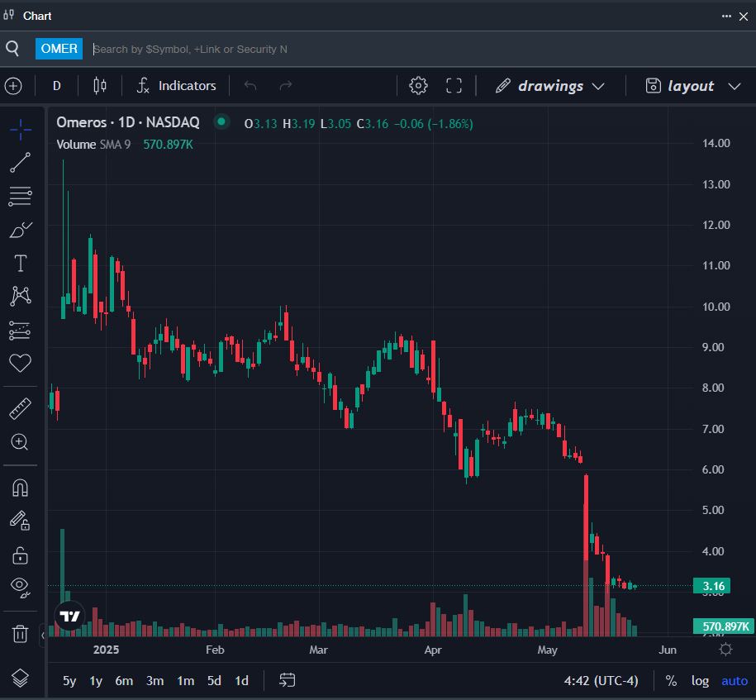Click the Omeros · 1D · NASDAQ symbol title
The width and height of the screenshot is (756, 700).
tap(128, 122)
